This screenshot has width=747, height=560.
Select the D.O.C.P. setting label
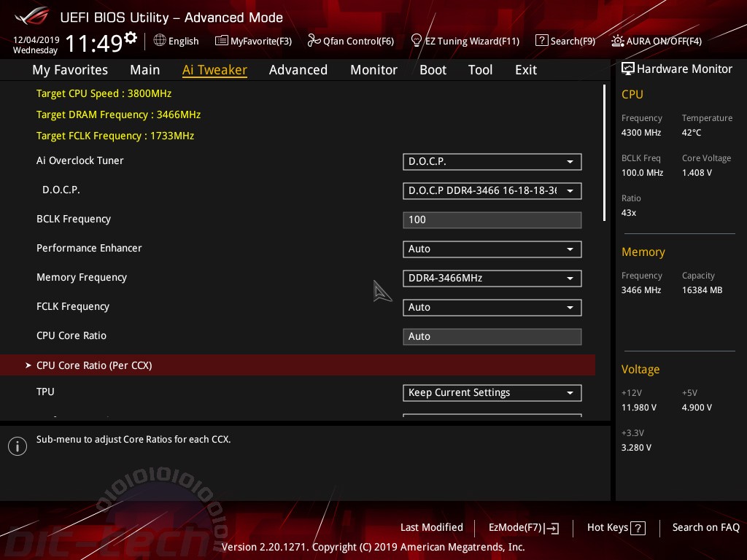[61, 190]
